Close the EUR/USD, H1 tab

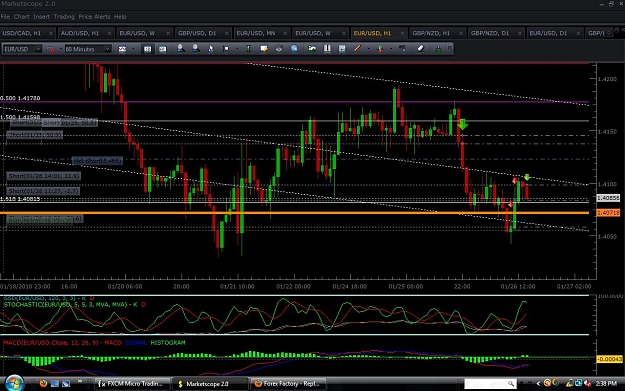402,33
